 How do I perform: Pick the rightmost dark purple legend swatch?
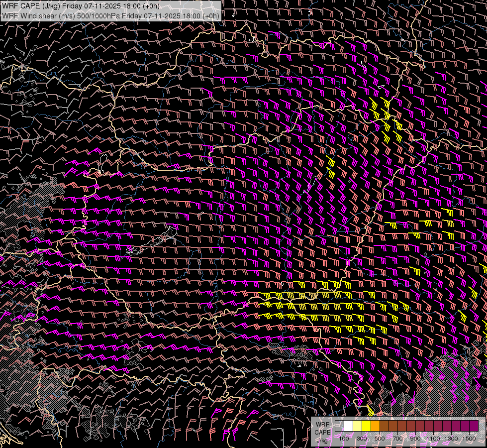(x=474, y=426)
